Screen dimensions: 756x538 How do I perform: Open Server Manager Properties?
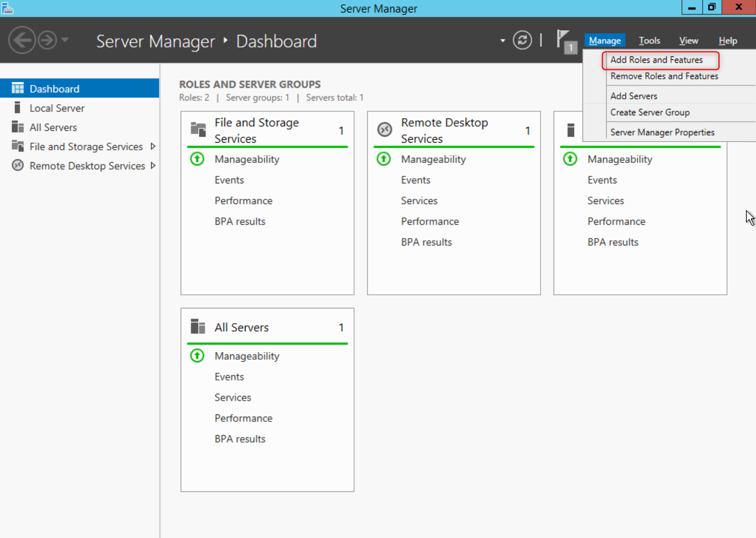coord(662,132)
